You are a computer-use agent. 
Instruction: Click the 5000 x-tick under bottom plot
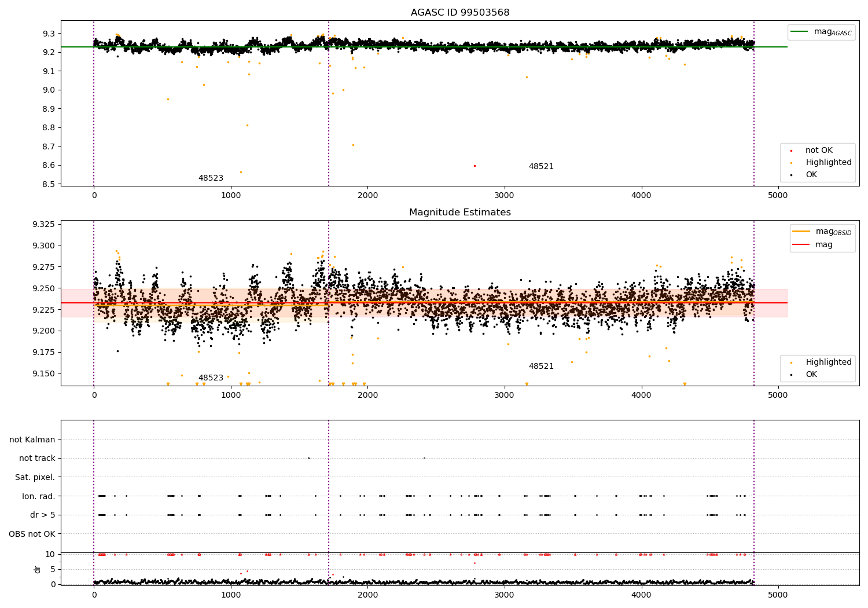pos(778,595)
